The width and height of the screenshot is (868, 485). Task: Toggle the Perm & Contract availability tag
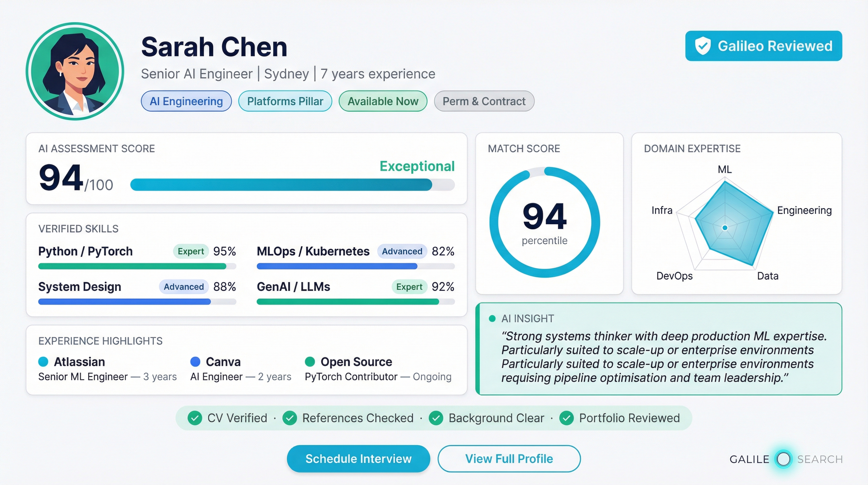[484, 101]
